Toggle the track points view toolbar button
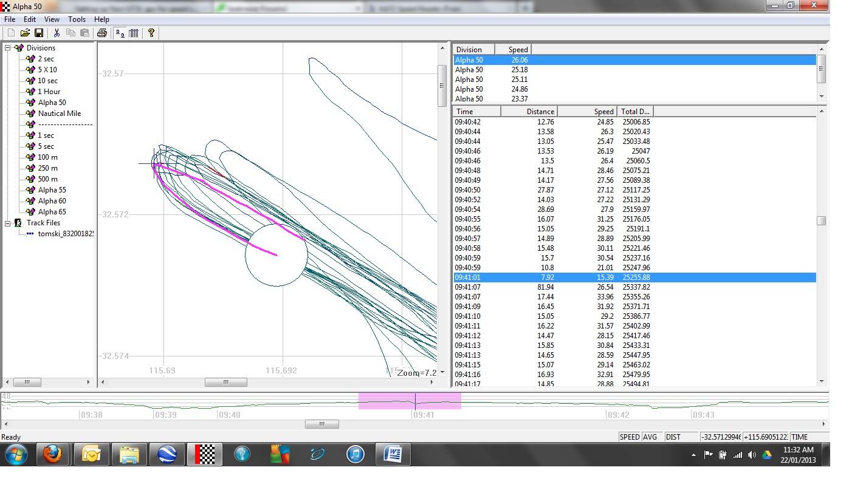 (120, 33)
